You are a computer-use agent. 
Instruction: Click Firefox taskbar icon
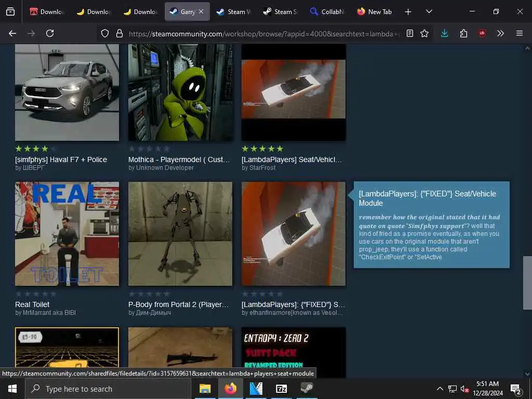pos(230,389)
